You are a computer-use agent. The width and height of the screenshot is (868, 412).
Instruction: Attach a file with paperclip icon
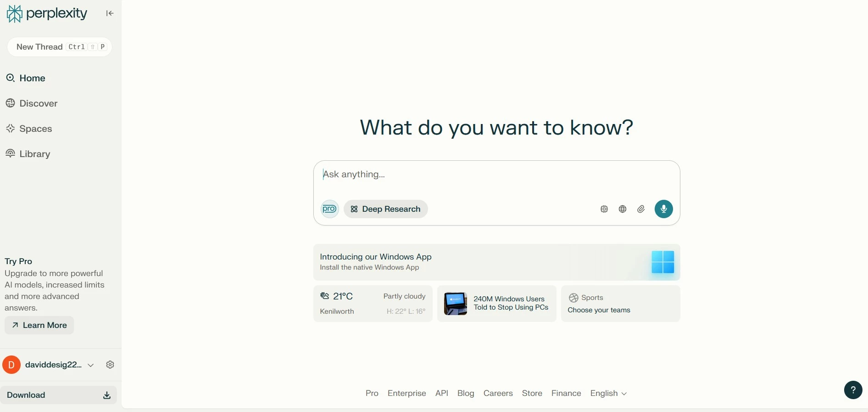pos(641,209)
